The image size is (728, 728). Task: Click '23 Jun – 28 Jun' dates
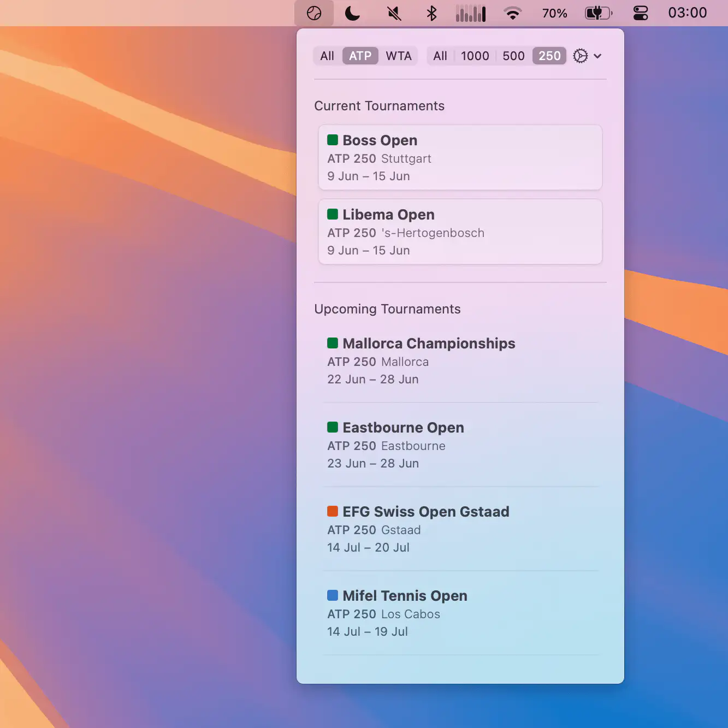click(x=373, y=464)
